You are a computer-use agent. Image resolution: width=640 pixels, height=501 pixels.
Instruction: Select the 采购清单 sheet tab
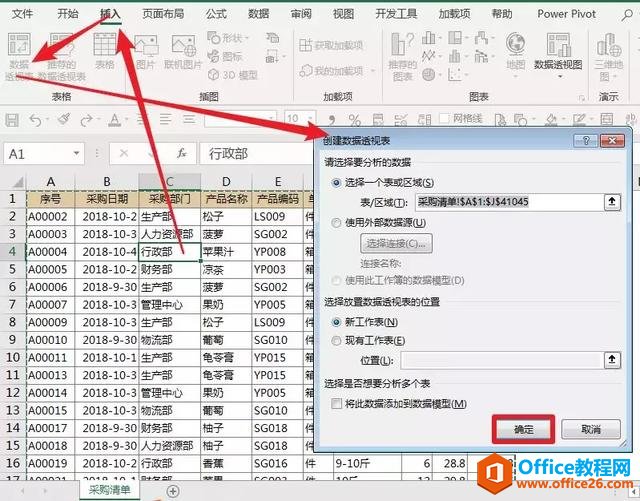coord(109,490)
